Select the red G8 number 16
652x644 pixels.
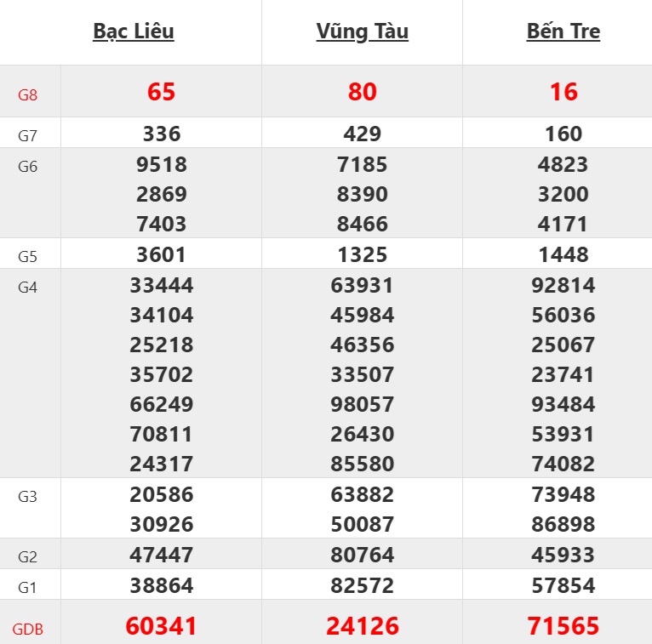coord(563,92)
